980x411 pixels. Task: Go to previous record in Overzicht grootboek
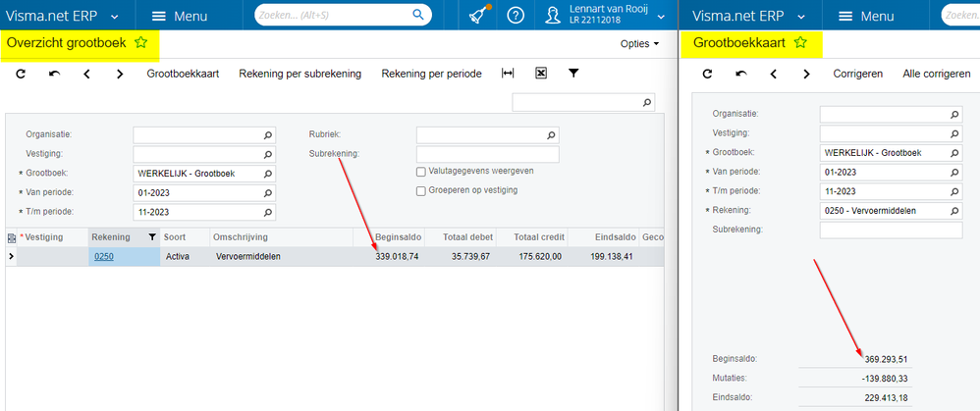click(86, 74)
